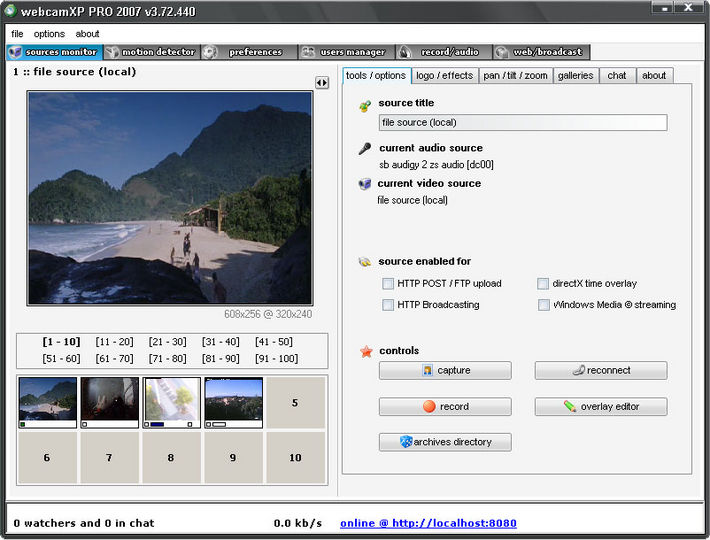Enable HTTP Broadcasting checkbox
Screen dimensions: 710x540
tap(388, 305)
